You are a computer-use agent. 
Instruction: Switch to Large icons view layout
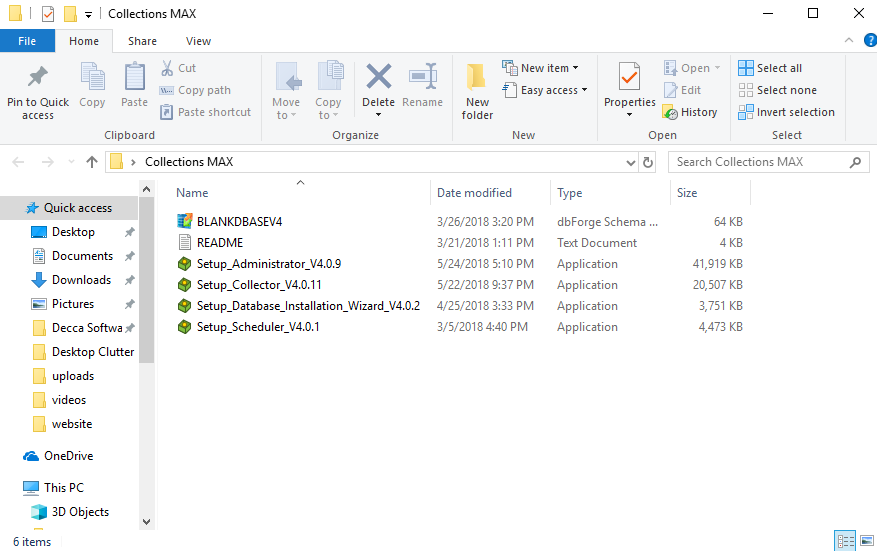point(867,541)
